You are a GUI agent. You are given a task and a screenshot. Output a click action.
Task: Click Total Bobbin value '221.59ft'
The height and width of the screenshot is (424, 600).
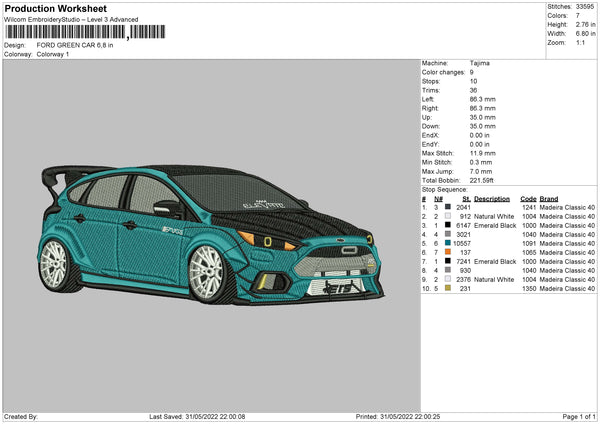click(481, 180)
